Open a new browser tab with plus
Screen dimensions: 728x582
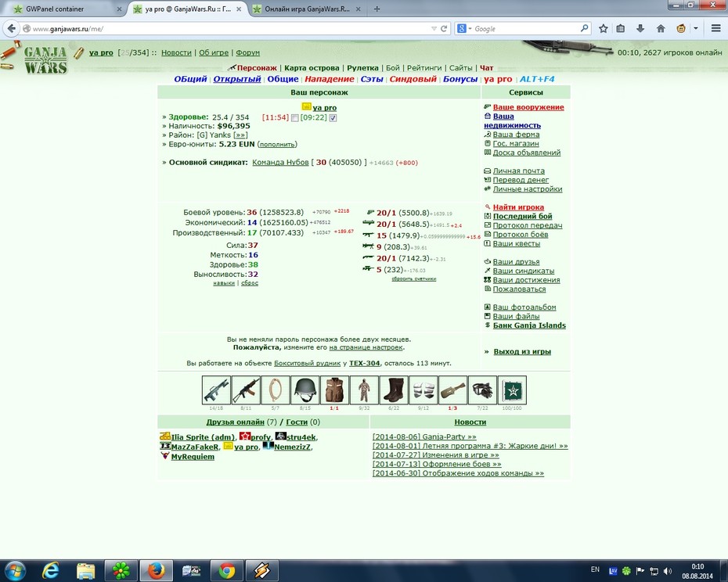point(377,9)
